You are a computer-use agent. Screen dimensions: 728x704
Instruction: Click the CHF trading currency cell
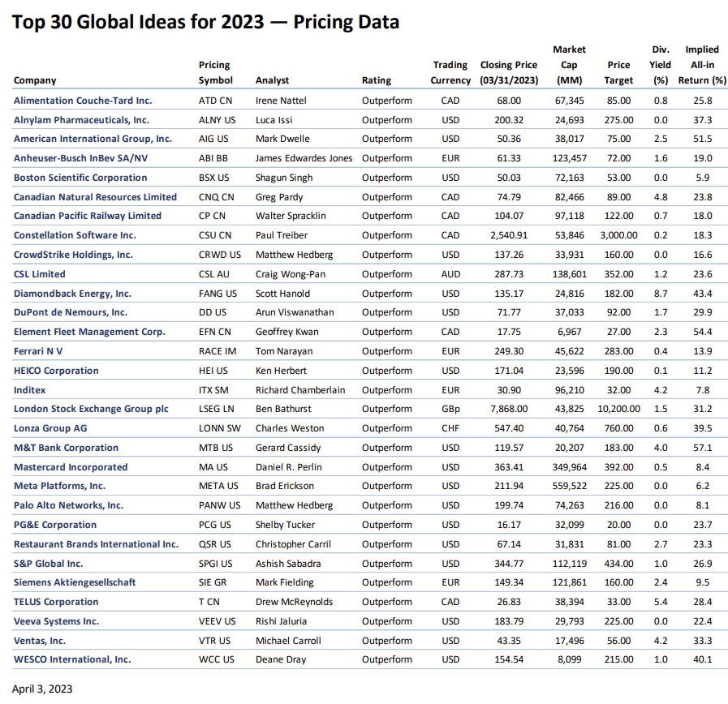[x=450, y=428]
